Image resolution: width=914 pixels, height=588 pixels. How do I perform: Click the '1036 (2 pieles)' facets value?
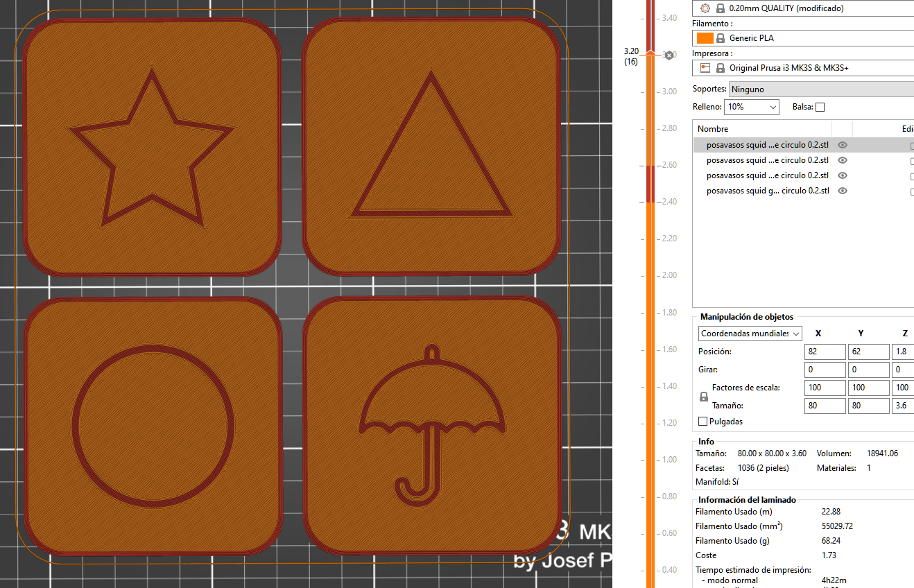(x=763, y=468)
